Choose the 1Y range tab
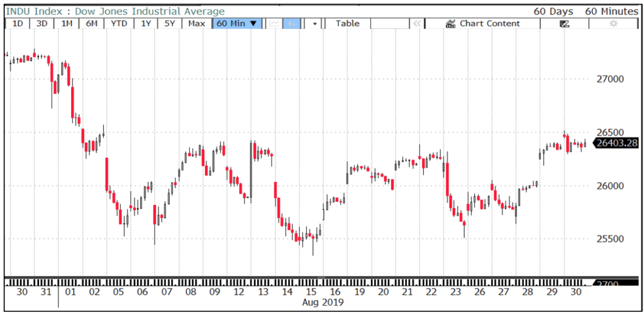Image resolution: width=644 pixels, height=315 pixels. 146,23
